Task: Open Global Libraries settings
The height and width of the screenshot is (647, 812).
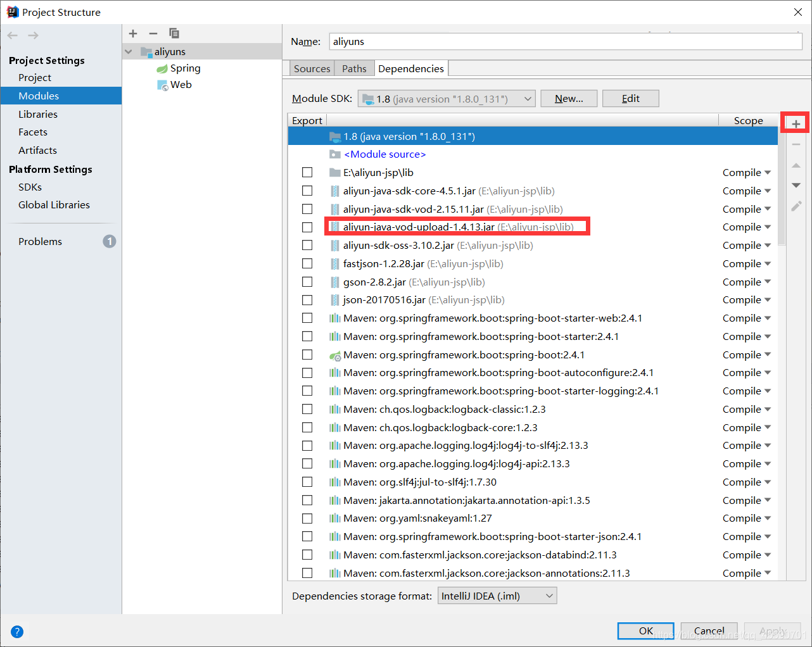Action: point(54,204)
